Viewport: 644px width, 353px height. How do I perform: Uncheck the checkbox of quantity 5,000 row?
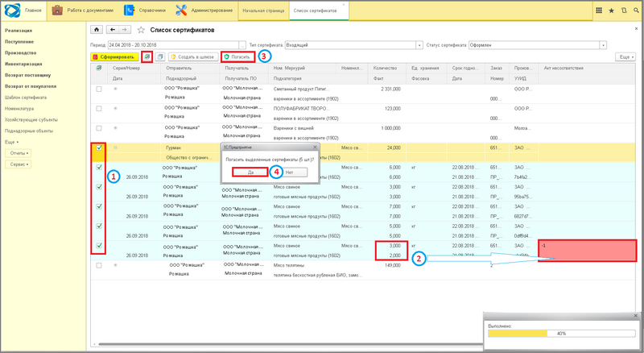pos(98,226)
